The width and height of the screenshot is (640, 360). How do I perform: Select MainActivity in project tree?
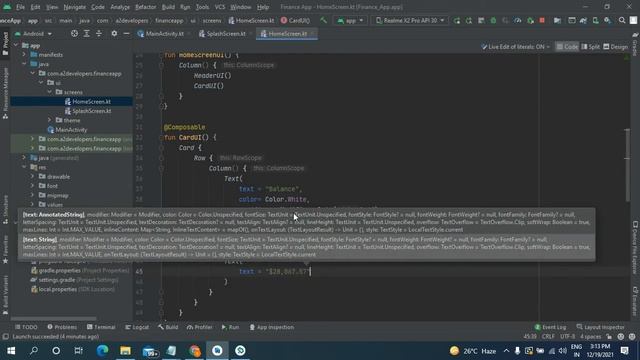(67, 130)
